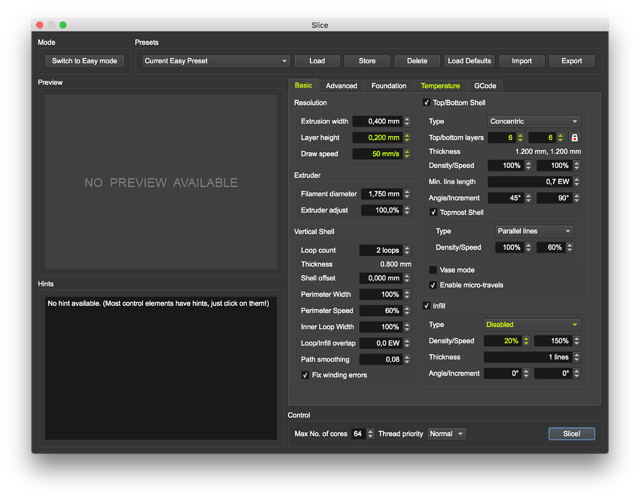Click the Load Defaults button
641x500 pixels.
coord(469,61)
